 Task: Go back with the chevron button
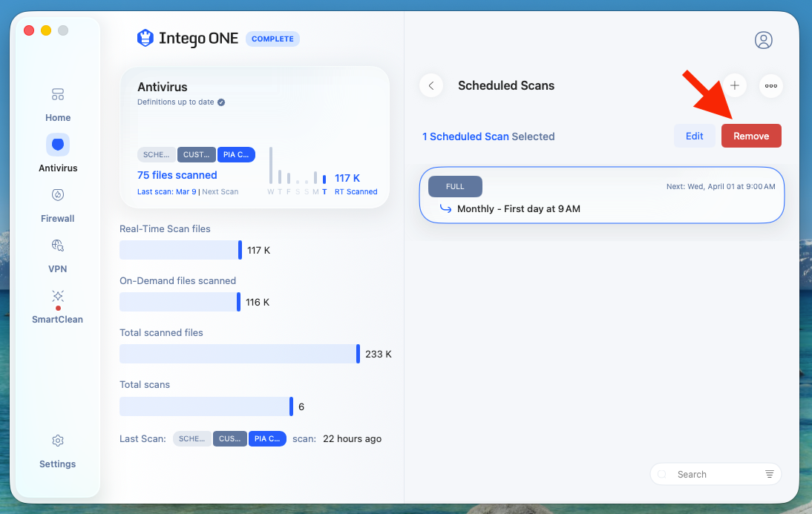tap(430, 85)
